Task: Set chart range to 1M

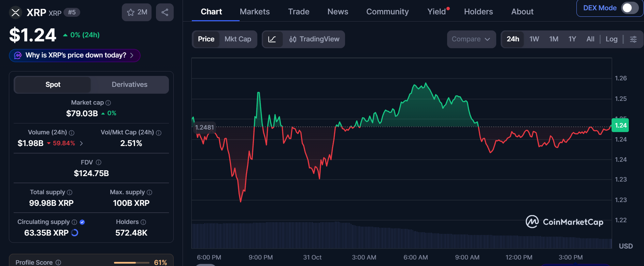Action: (554, 39)
